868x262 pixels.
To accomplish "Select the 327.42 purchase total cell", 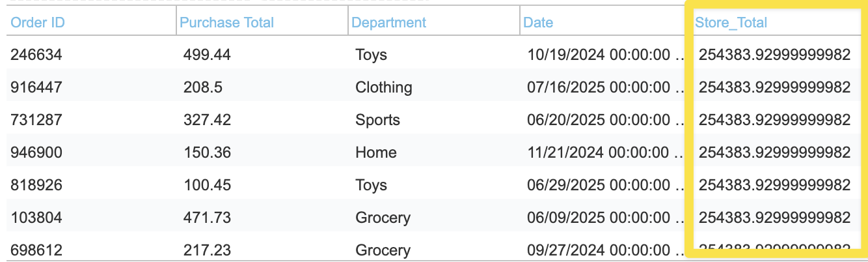I will [x=207, y=120].
